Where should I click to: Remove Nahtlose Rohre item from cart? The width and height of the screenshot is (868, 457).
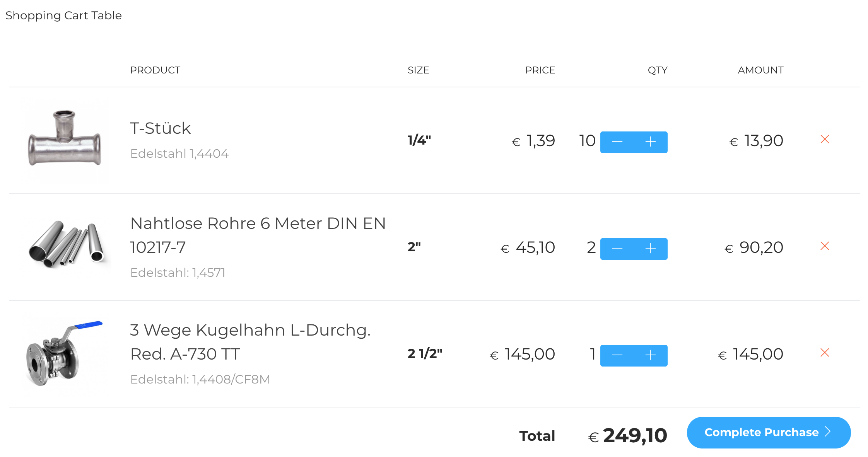click(825, 246)
